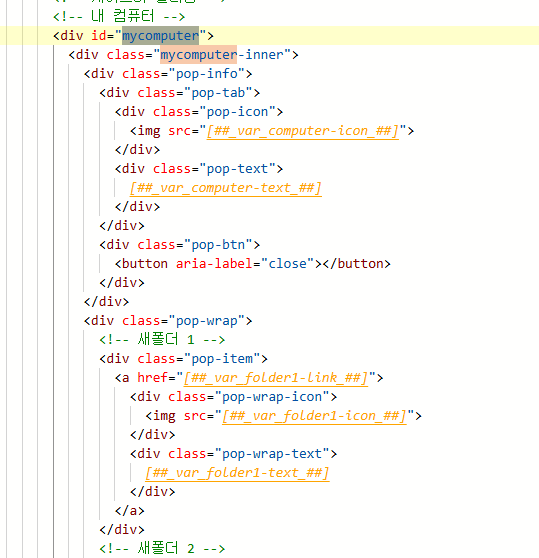The image size is (539, 558).
Task: Click "mycomputer-inner" class value
Action: [x=222, y=55]
